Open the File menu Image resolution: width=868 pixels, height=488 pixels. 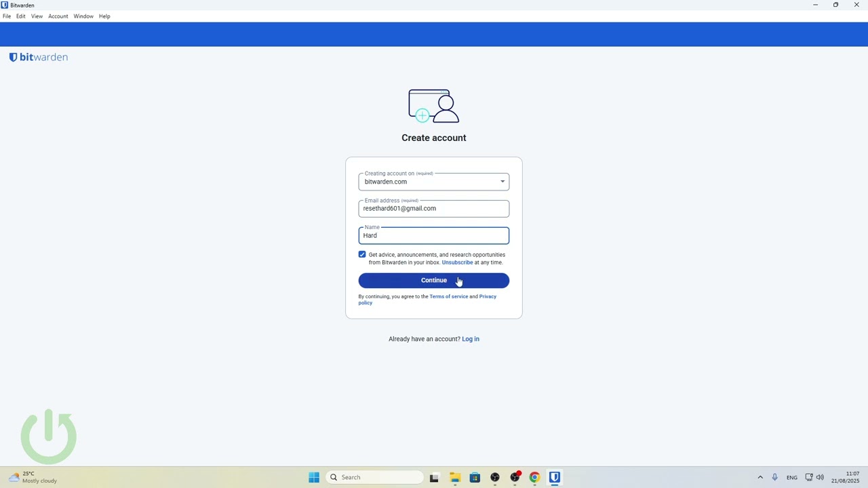click(7, 16)
